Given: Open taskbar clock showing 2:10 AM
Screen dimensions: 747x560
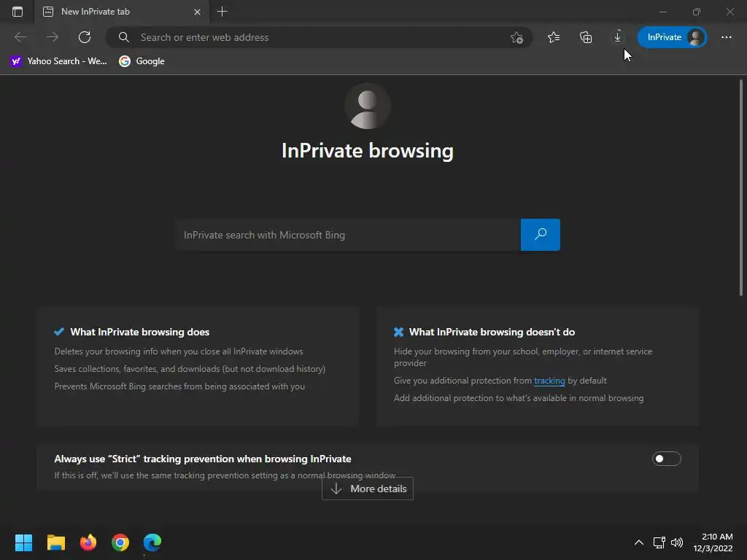Looking at the screenshot, I should [x=713, y=542].
